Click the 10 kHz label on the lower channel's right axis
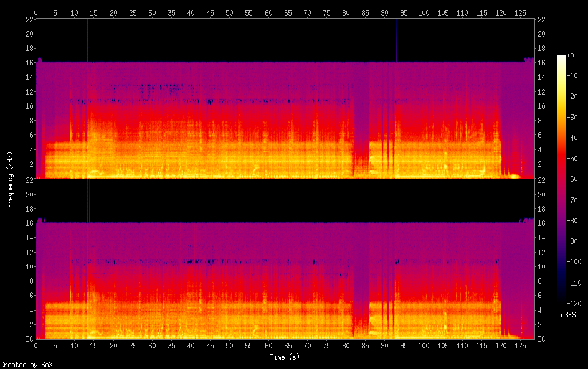 542,266
